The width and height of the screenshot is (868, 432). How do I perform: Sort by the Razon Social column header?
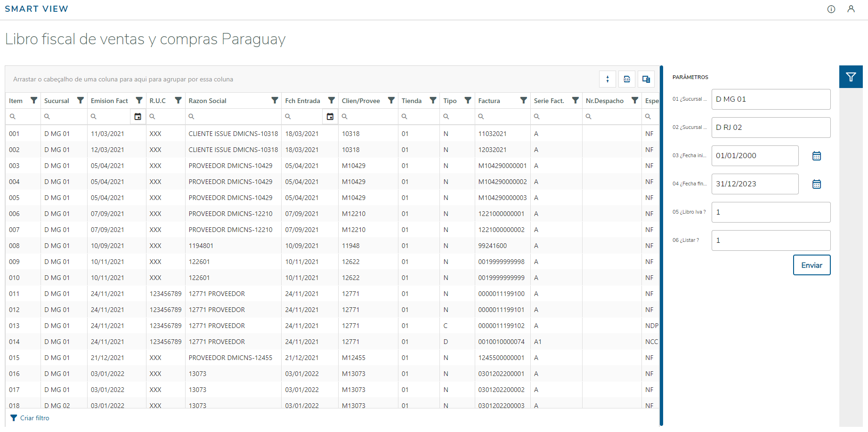208,101
